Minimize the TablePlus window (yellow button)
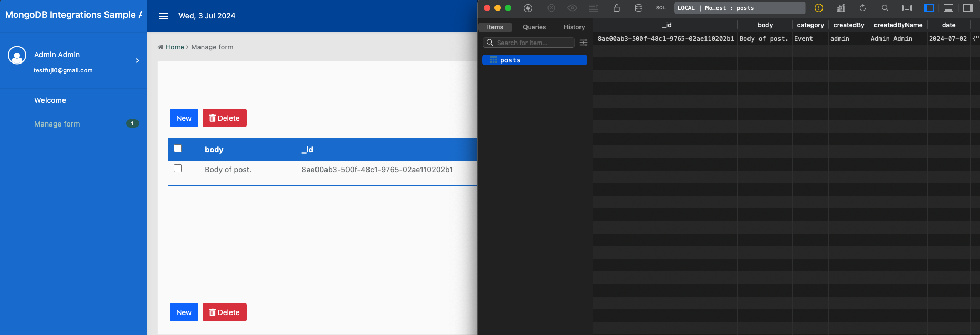The image size is (980, 335). click(x=498, y=8)
